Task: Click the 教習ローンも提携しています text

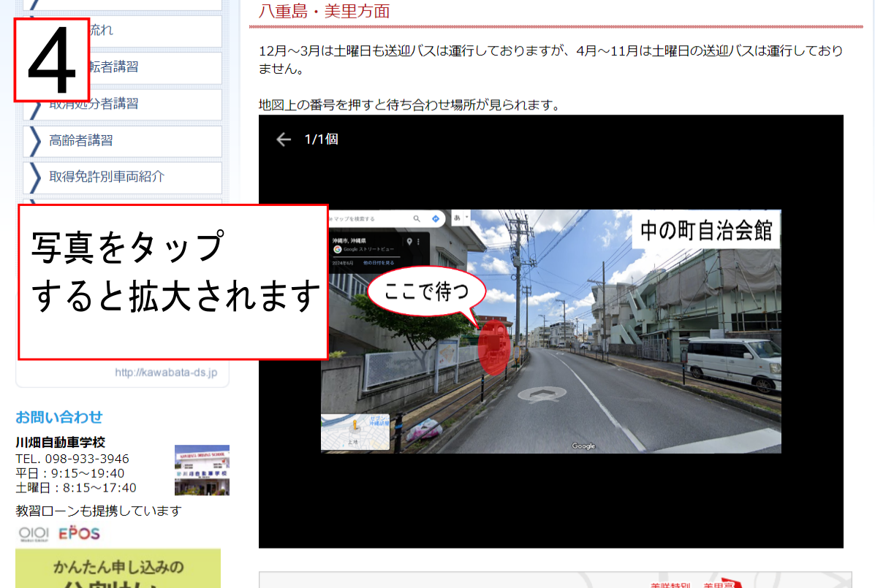Action: pos(99,511)
